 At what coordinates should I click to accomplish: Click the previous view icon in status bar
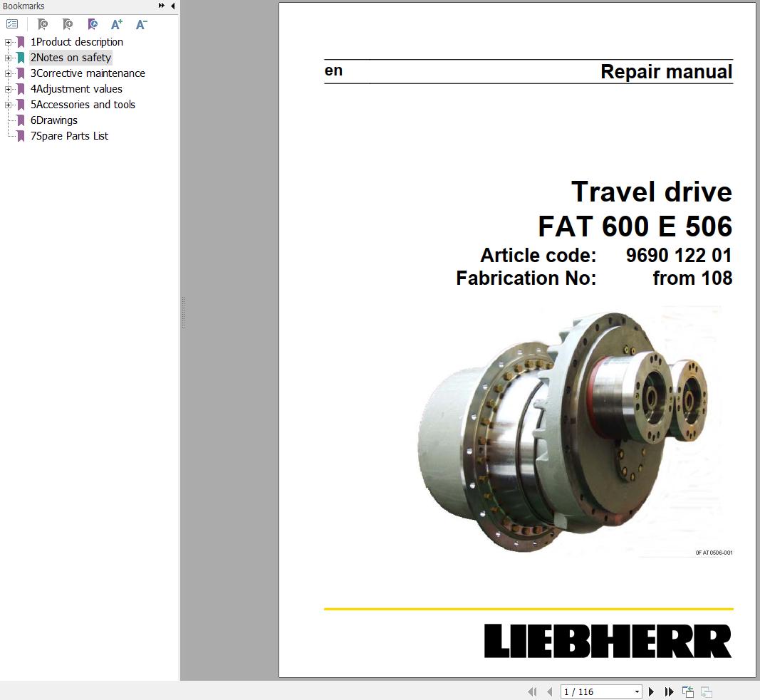pyautogui.click(x=688, y=691)
